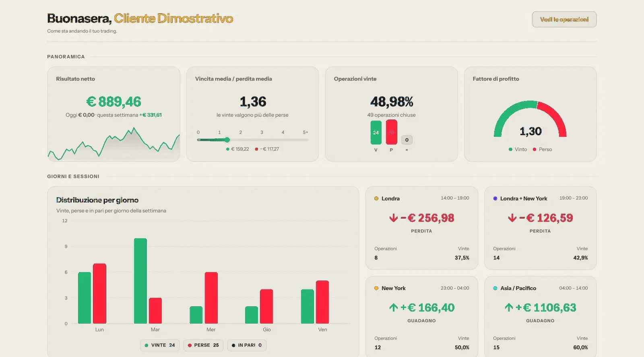Click the Londra + New York loss −€ 126,59
This screenshot has height=357, width=644.
click(x=546, y=218)
